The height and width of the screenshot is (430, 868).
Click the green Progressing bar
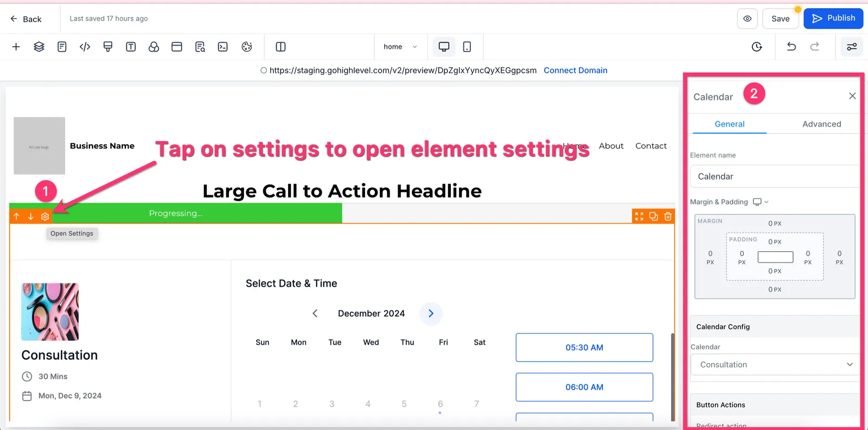click(x=176, y=213)
